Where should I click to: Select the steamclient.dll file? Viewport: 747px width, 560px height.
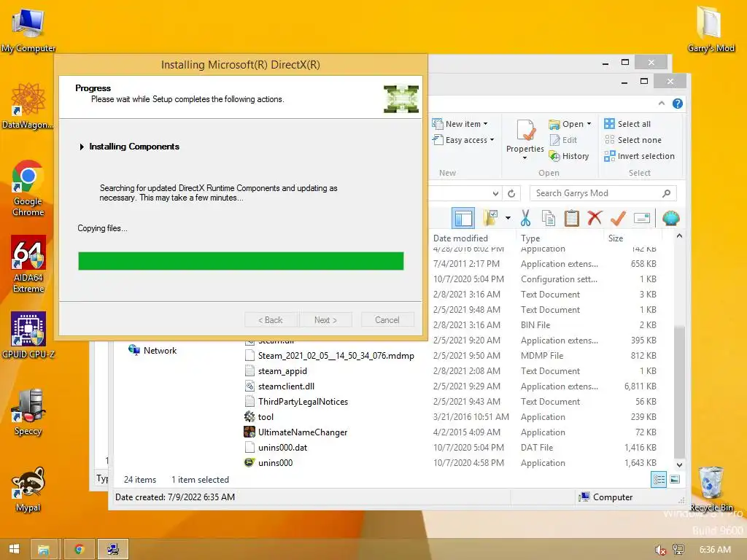[x=279, y=386]
